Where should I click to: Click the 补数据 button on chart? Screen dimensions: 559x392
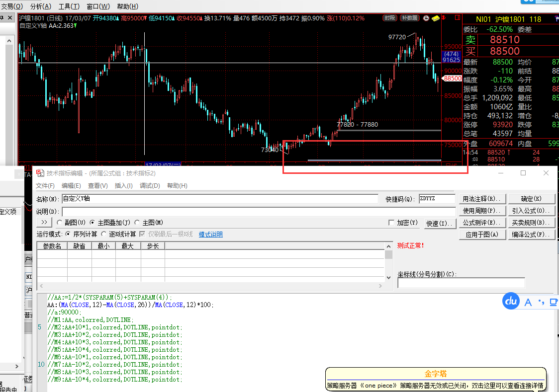pyautogui.click(x=410, y=18)
